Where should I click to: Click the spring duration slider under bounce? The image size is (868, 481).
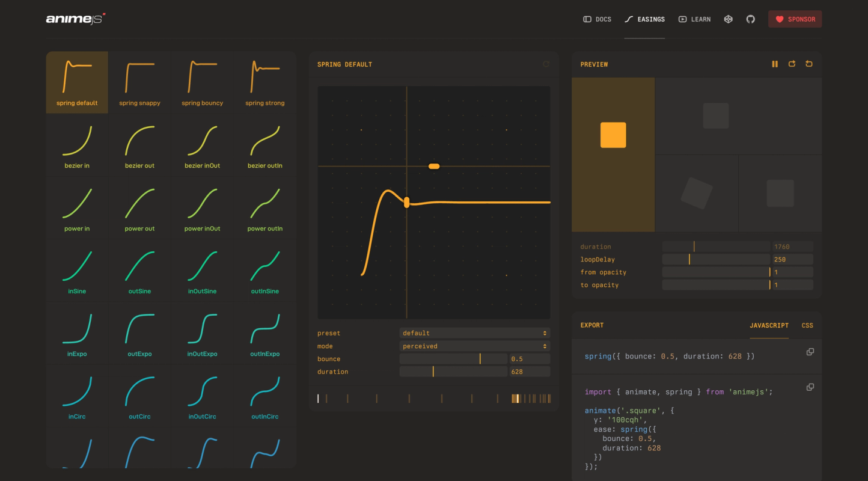click(x=453, y=372)
